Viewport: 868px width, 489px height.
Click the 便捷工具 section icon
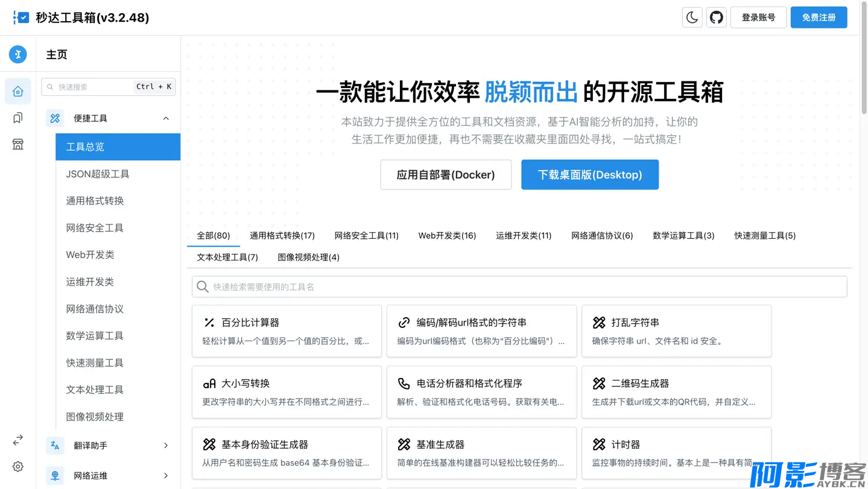55,118
